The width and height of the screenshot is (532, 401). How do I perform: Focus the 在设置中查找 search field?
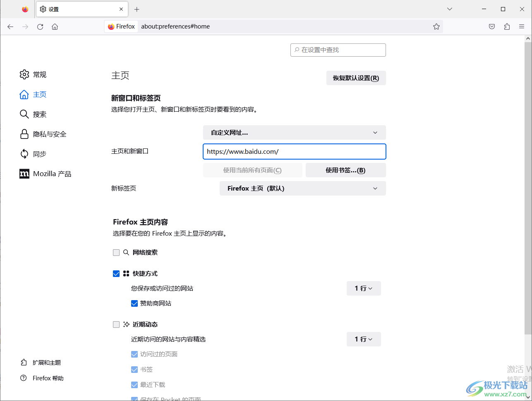[x=338, y=50]
